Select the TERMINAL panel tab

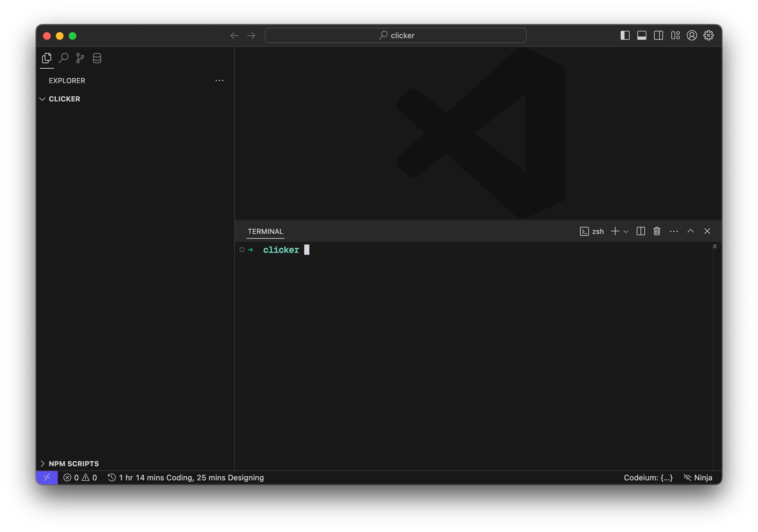pos(265,231)
